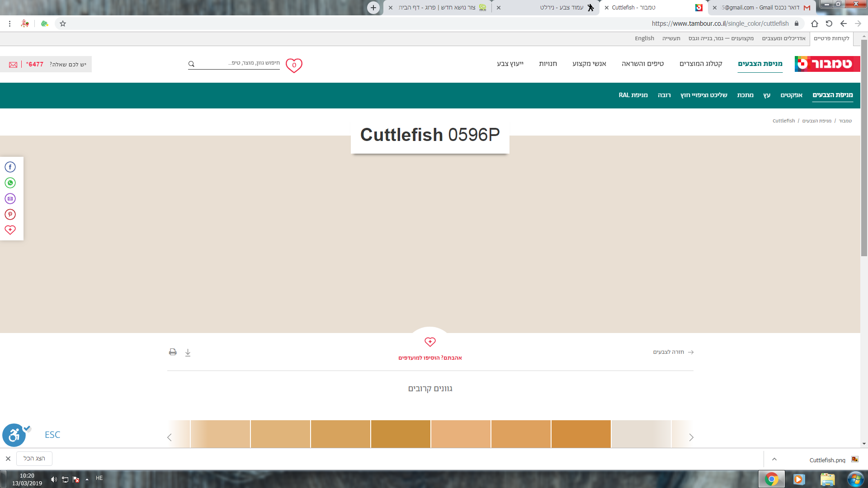Click the search magnifier icon

pyautogui.click(x=191, y=64)
